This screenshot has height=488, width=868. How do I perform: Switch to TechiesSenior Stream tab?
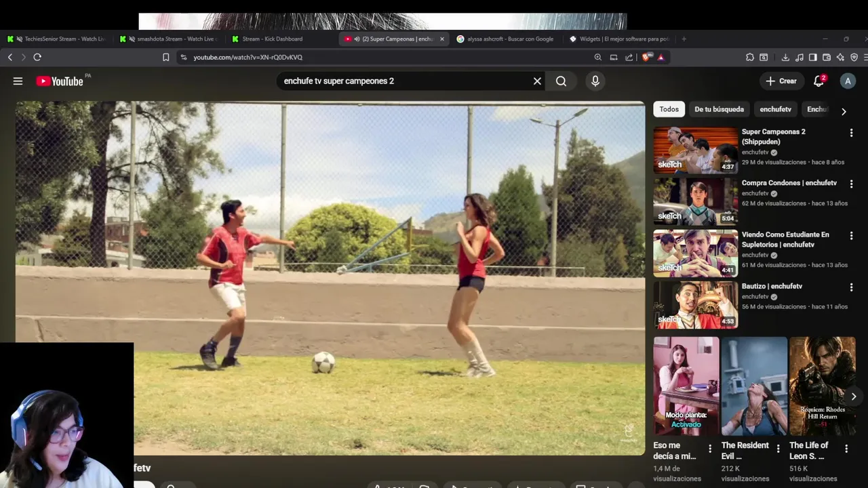tap(58, 39)
